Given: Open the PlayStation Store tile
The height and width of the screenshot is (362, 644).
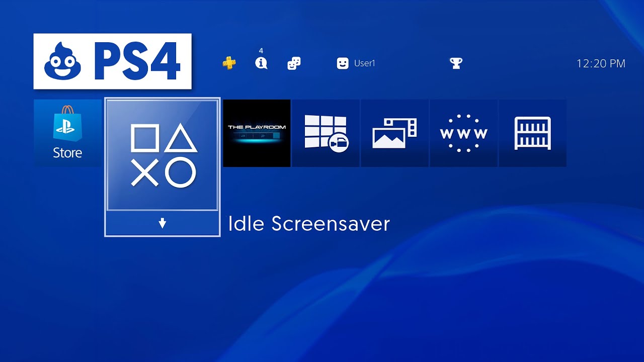Looking at the screenshot, I should pos(67,133).
